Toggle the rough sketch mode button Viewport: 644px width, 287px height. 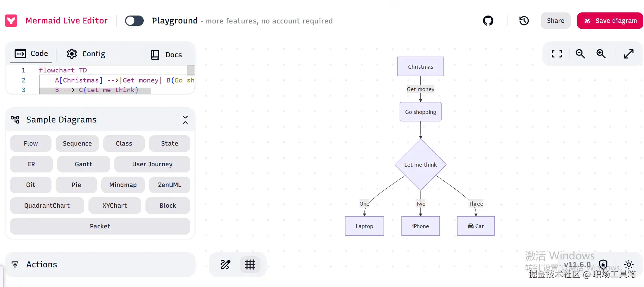click(x=225, y=265)
